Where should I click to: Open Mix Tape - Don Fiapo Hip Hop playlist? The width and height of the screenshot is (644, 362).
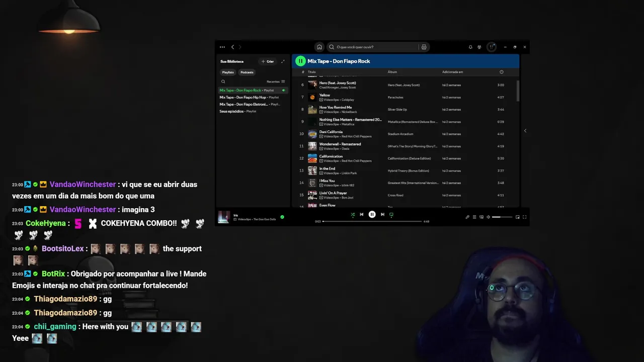(x=253, y=98)
